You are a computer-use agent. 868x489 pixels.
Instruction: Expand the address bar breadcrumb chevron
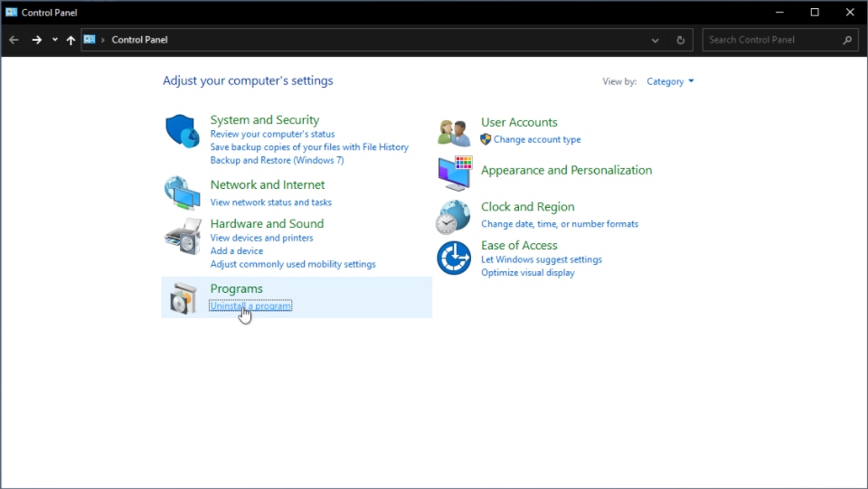click(x=102, y=40)
